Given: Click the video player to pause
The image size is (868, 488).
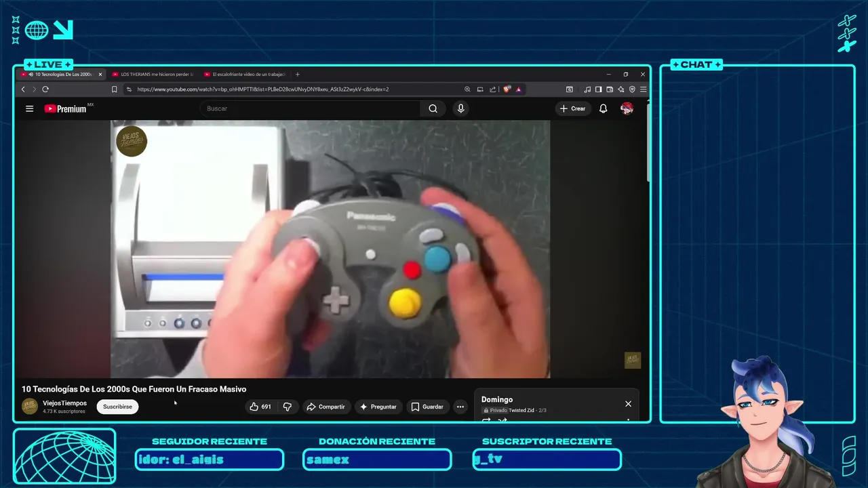Looking at the screenshot, I should point(330,249).
